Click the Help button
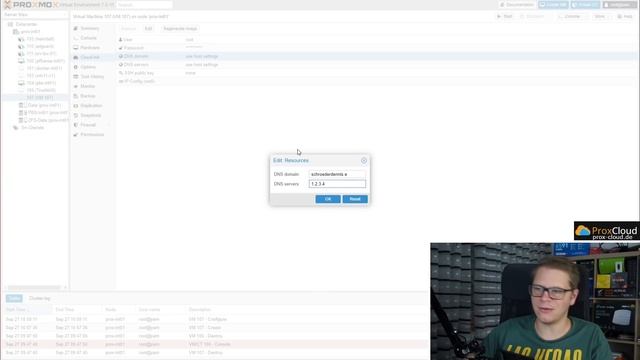Image resolution: width=640 pixels, height=360 pixels. click(625, 16)
